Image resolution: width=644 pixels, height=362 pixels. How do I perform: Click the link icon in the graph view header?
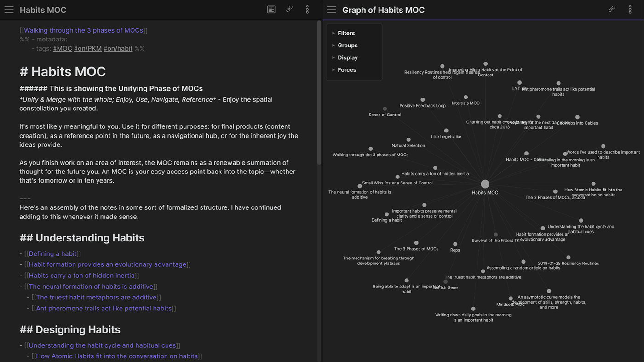(x=612, y=9)
